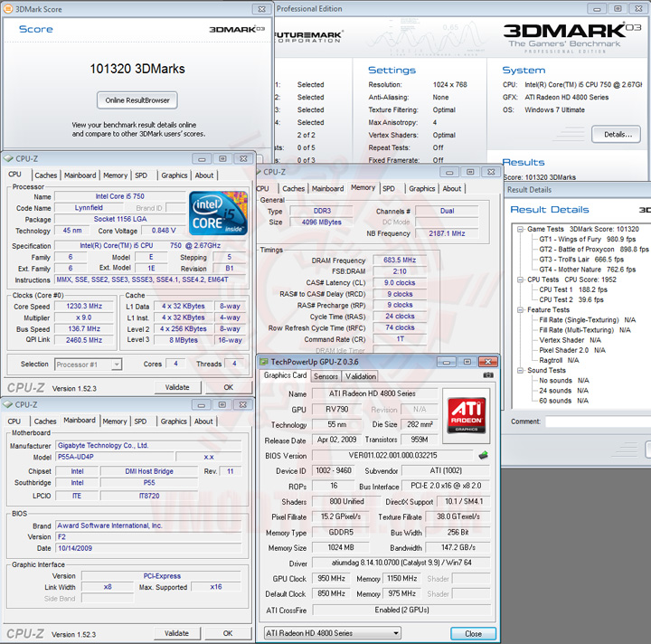Click BIOS Date value 10/14/2009
The width and height of the screenshot is (651, 644).
tap(148, 548)
